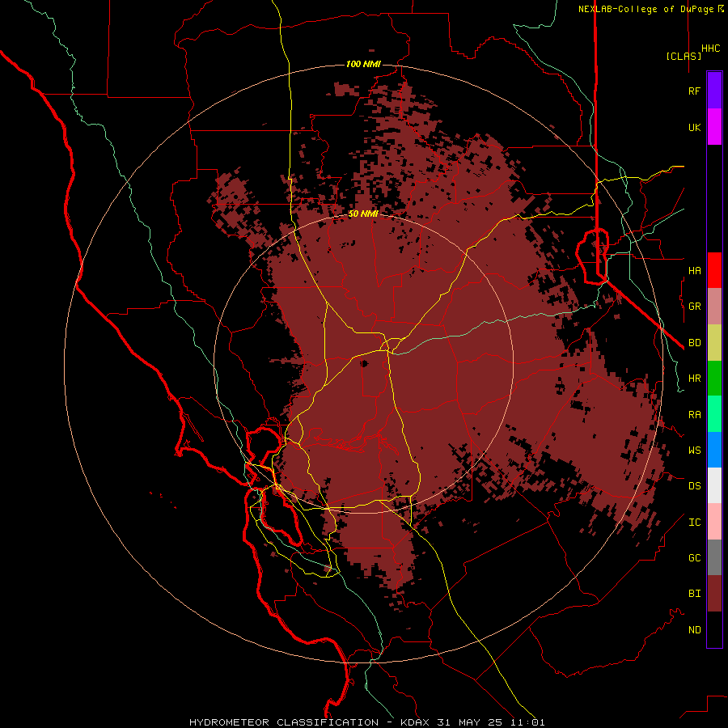Click the HA legend label
Screen dimensions: 728x728
click(694, 271)
